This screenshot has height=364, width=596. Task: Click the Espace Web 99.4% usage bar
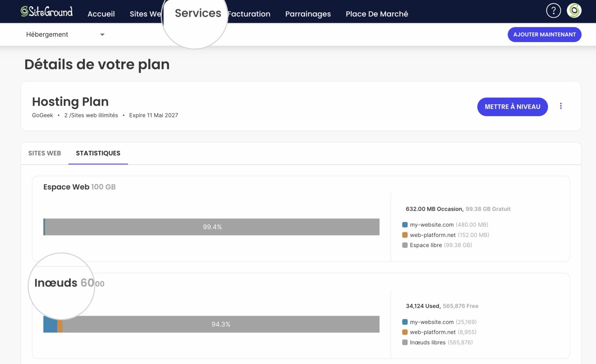pyautogui.click(x=211, y=227)
